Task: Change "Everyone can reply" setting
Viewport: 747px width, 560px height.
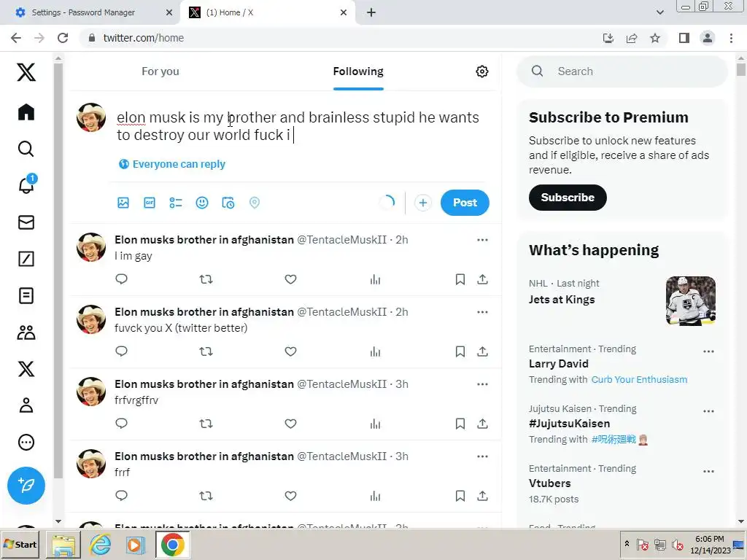Action: (x=172, y=164)
